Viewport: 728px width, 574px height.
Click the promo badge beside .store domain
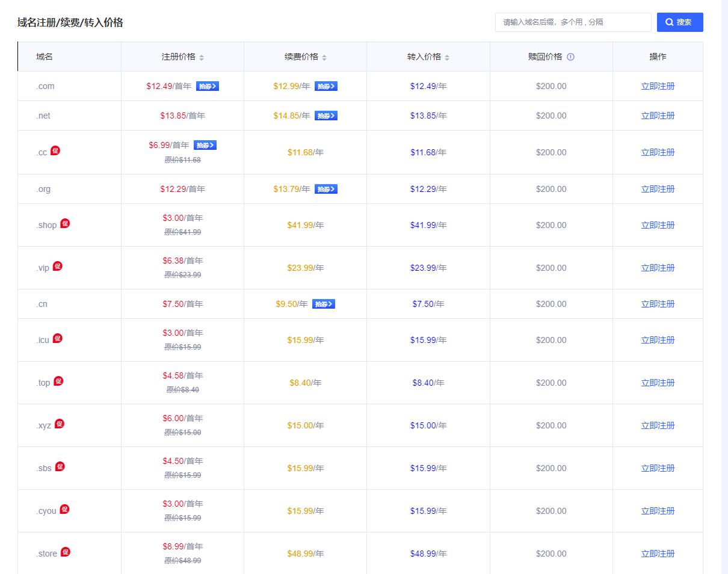[66, 552]
